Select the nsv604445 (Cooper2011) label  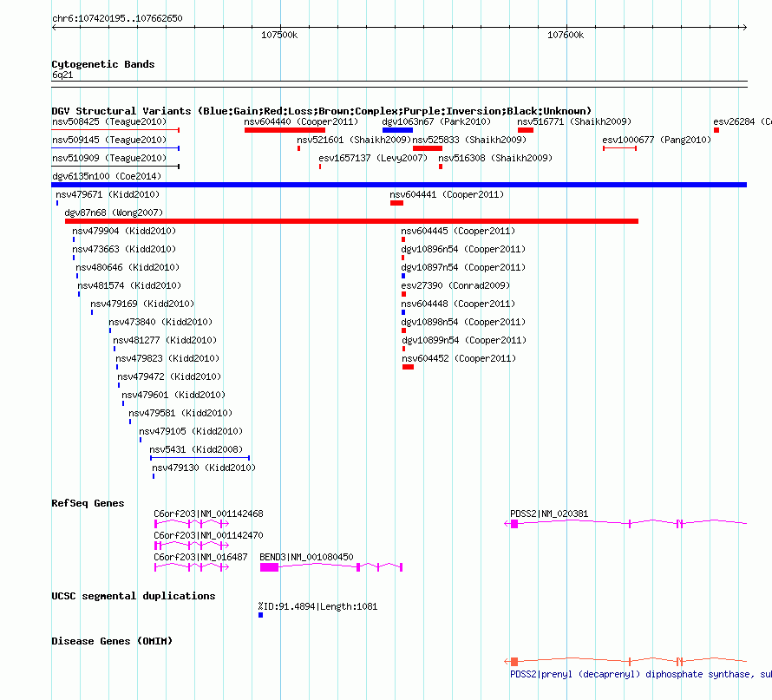point(458,231)
